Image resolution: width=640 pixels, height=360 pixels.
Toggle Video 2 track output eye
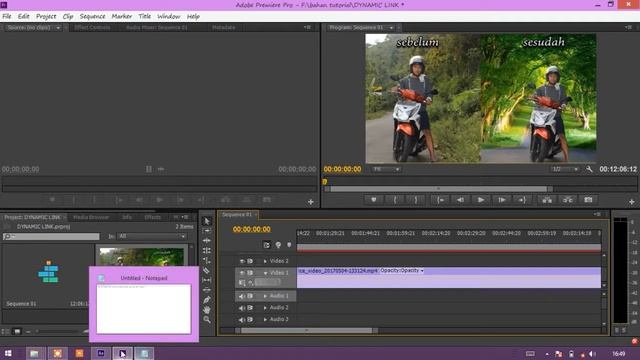(242, 261)
